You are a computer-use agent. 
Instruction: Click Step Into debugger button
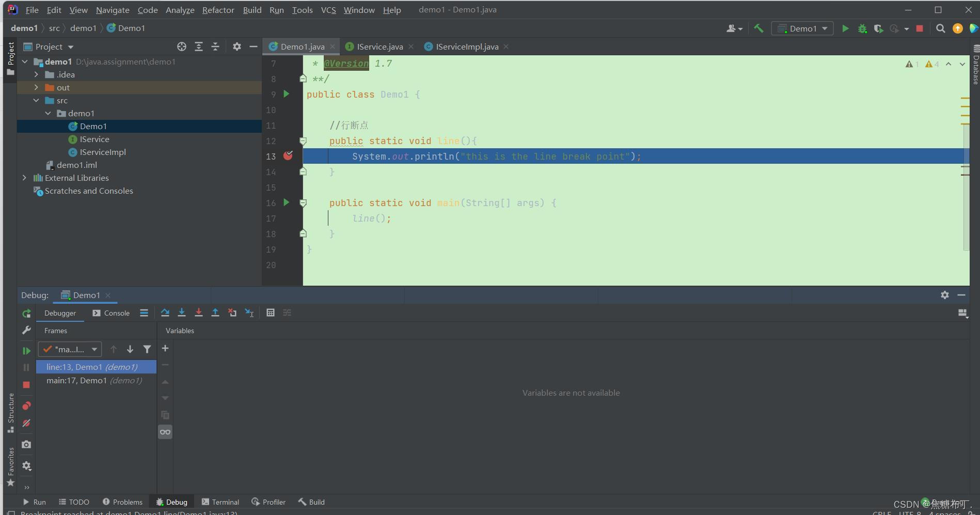tap(182, 313)
